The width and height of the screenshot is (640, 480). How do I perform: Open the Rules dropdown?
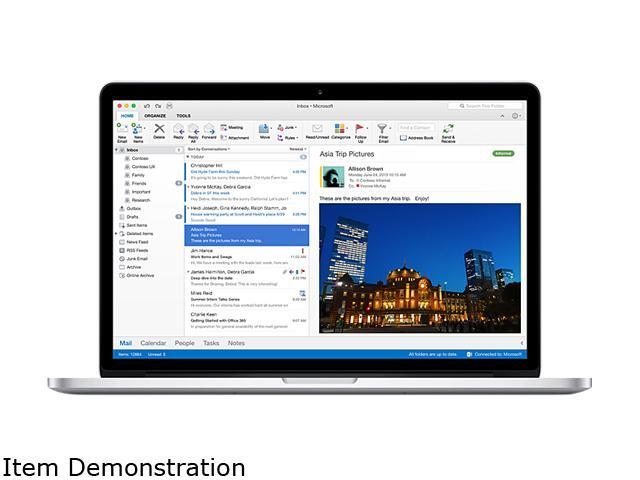[x=287, y=138]
